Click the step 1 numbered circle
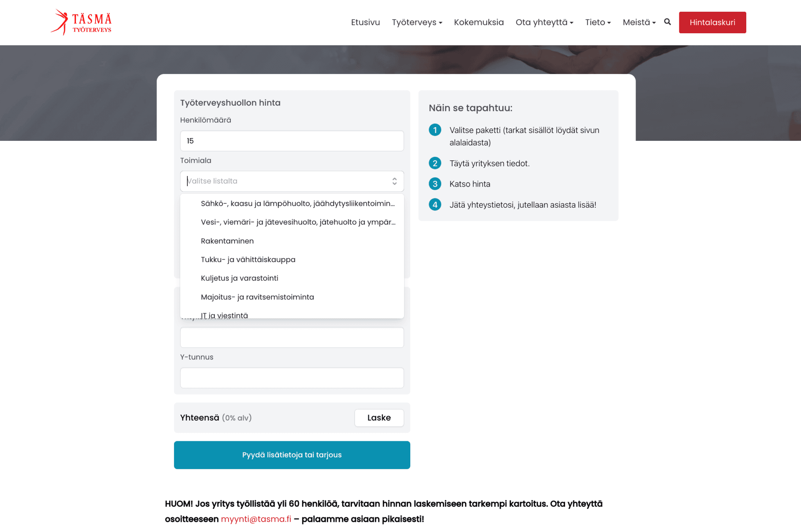 click(x=435, y=130)
